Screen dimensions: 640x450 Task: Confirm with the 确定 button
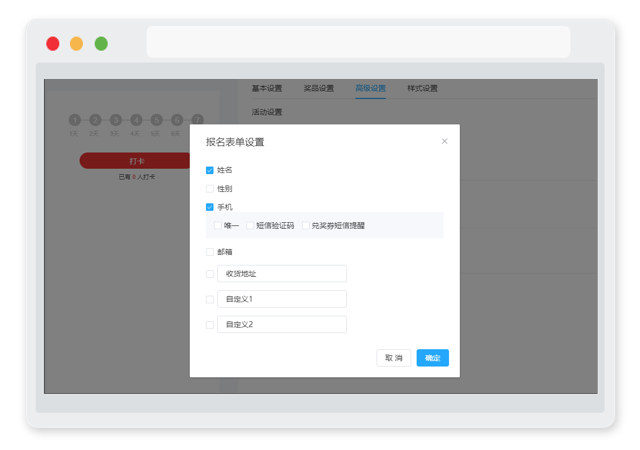click(433, 358)
